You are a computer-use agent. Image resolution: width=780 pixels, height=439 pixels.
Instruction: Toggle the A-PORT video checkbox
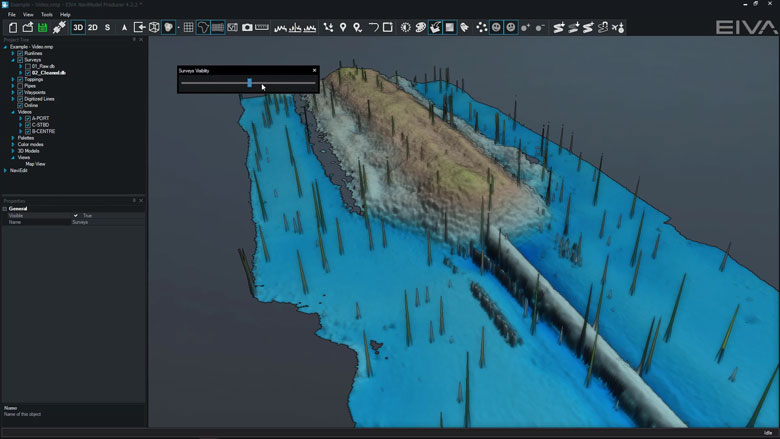[x=28, y=118]
